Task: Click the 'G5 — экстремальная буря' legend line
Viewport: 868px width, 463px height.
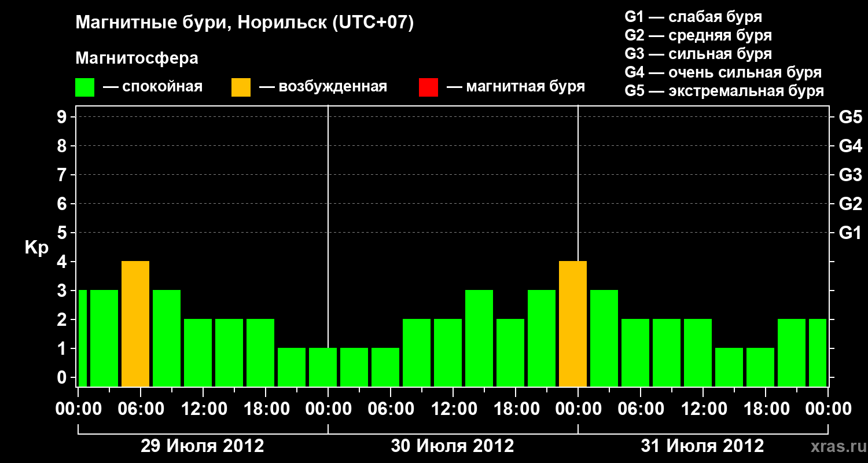Action: (x=724, y=91)
